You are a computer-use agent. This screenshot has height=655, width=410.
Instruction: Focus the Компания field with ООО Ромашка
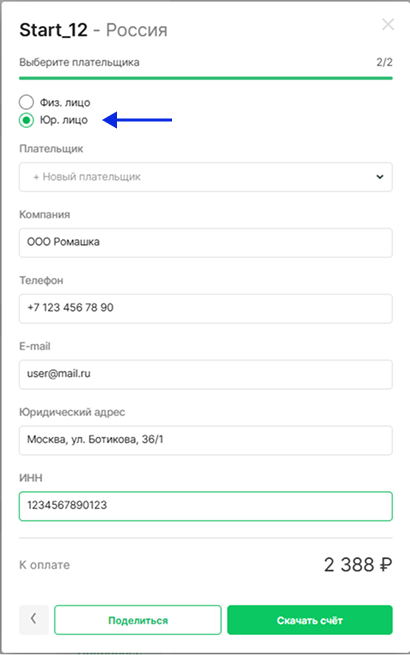tap(206, 242)
